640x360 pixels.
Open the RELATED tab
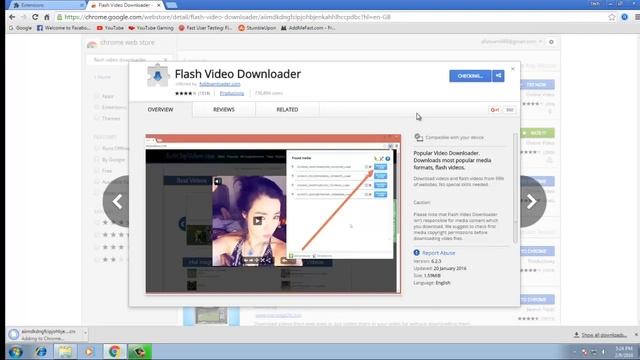(287, 109)
